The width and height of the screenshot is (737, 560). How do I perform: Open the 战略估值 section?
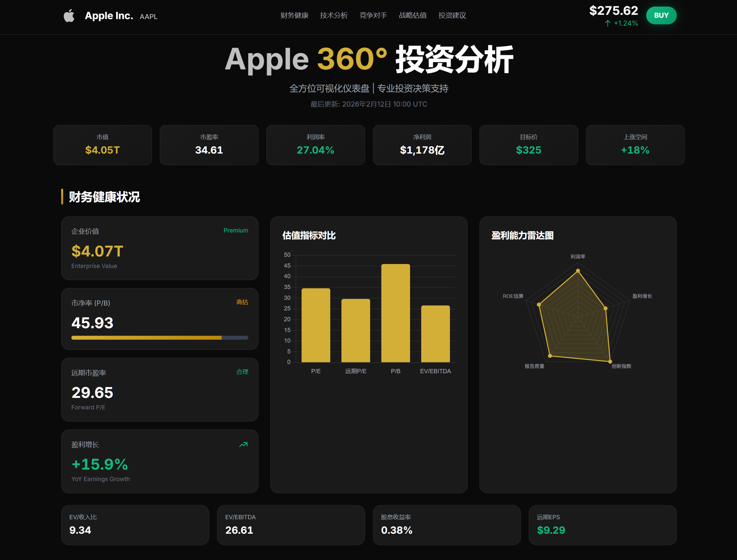[x=412, y=15]
